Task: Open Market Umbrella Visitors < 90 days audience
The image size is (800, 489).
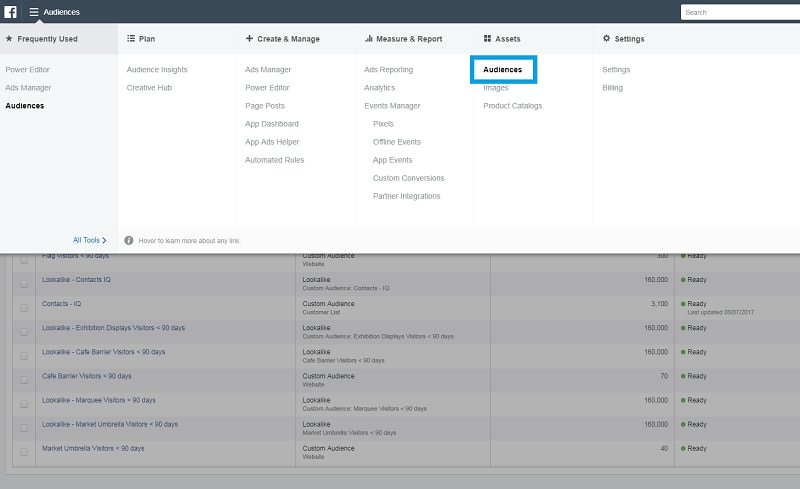Action: tap(93, 448)
